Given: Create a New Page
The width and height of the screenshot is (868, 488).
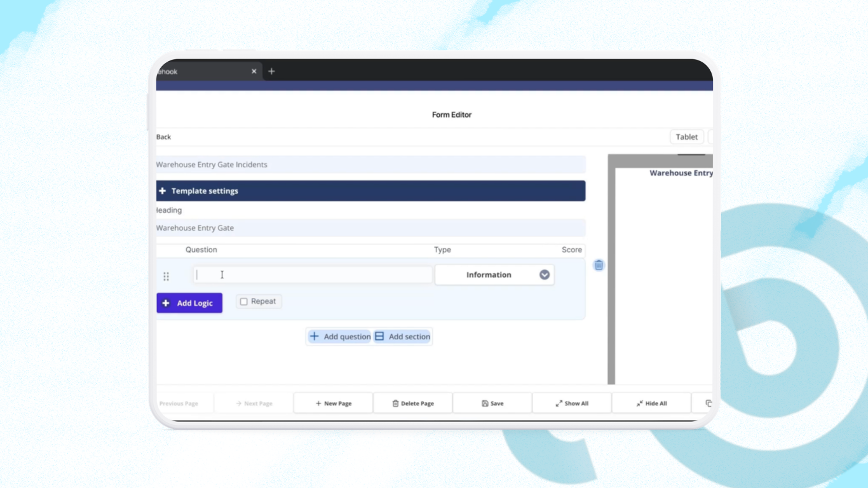Looking at the screenshot, I should pyautogui.click(x=333, y=403).
